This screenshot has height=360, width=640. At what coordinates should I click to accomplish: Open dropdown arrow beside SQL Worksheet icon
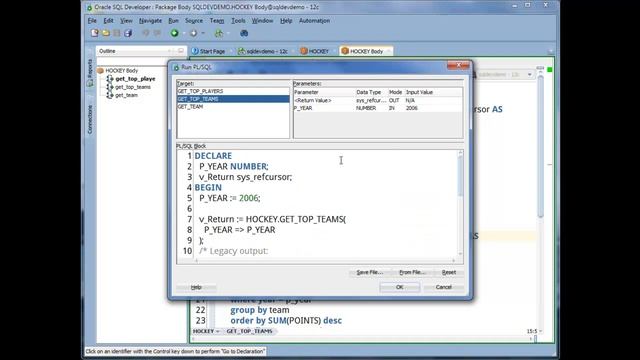pyautogui.click(x=228, y=33)
